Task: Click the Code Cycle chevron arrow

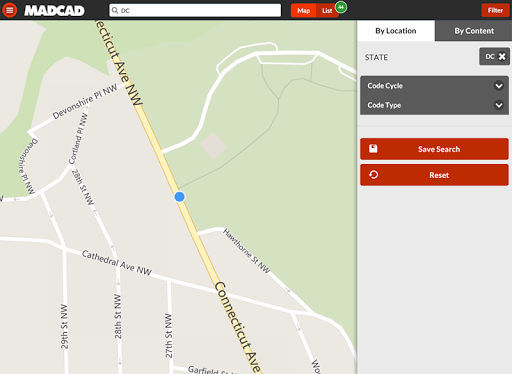Action: pos(499,86)
